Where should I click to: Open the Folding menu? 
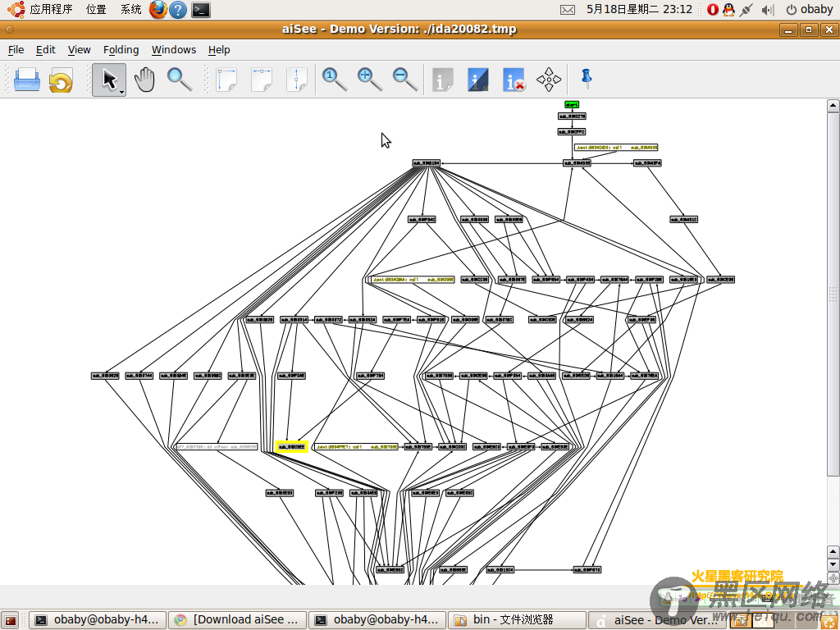121,50
